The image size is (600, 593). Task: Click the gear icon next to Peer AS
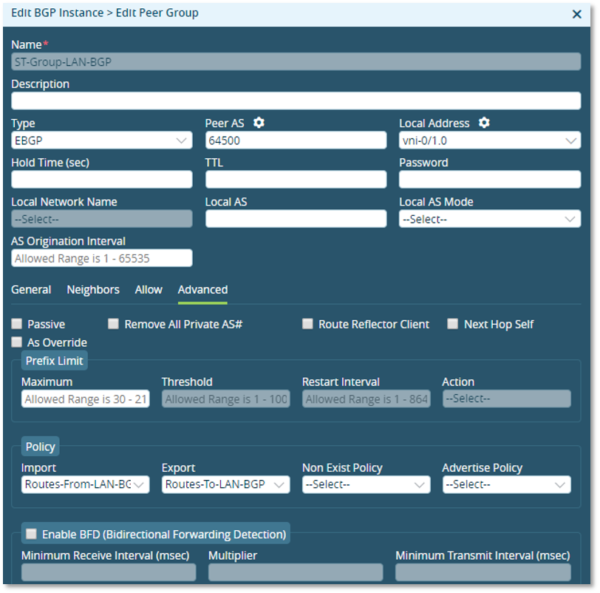point(258,123)
